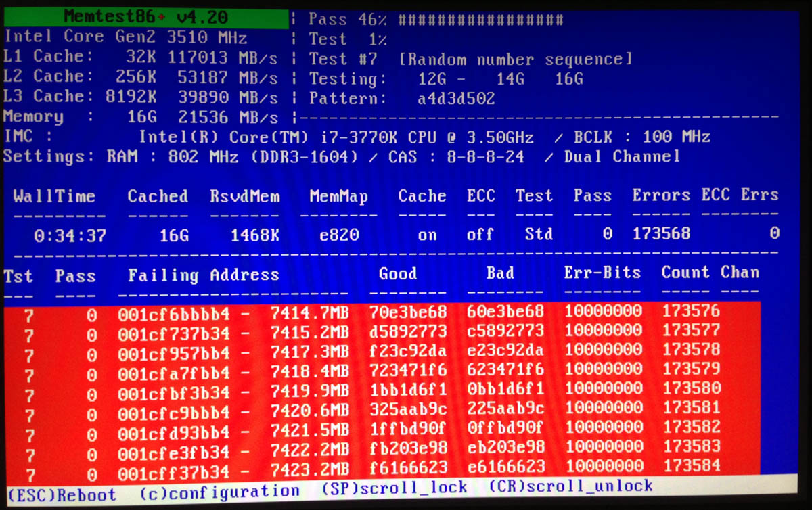812x510 pixels.
Task: Select failing address 001cfa7fbb4
Action: click(x=174, y=373)
